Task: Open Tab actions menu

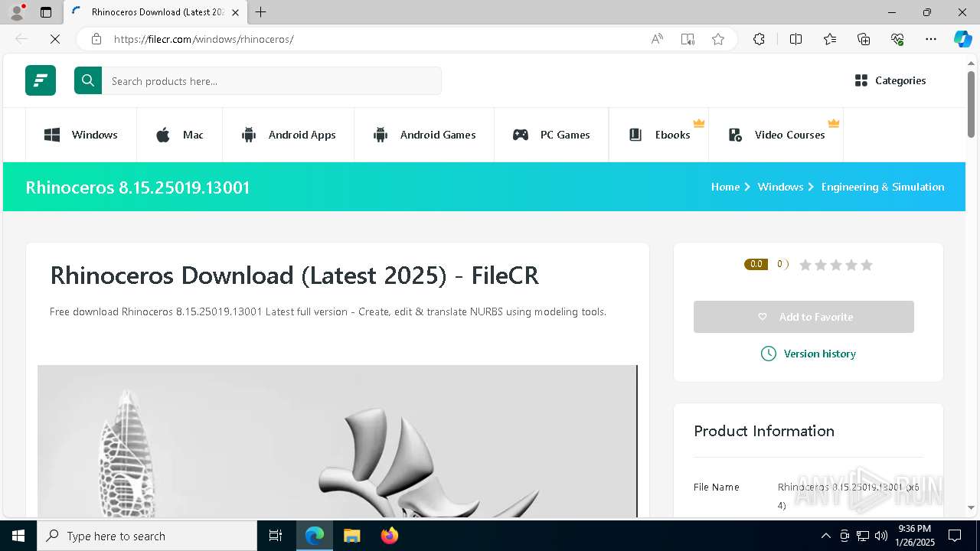Action: [46, 12]
